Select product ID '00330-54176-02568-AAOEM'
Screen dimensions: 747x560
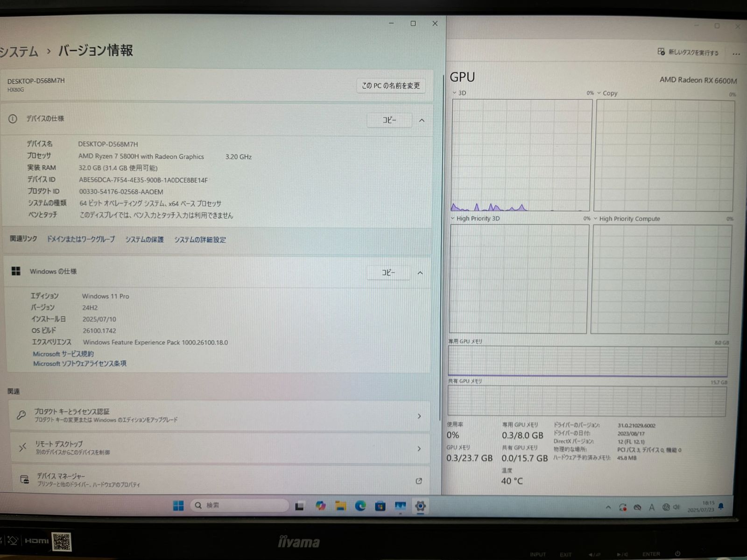[x=121, y=192]
